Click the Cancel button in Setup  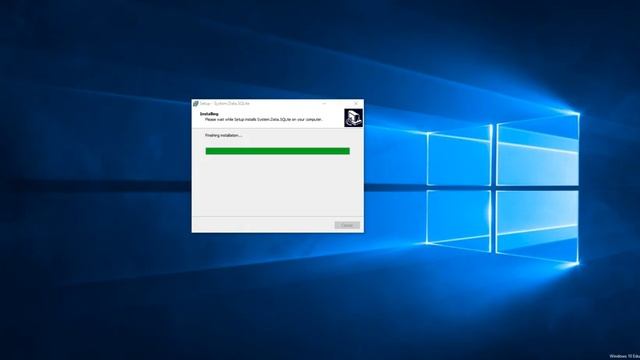pos(347,225)
